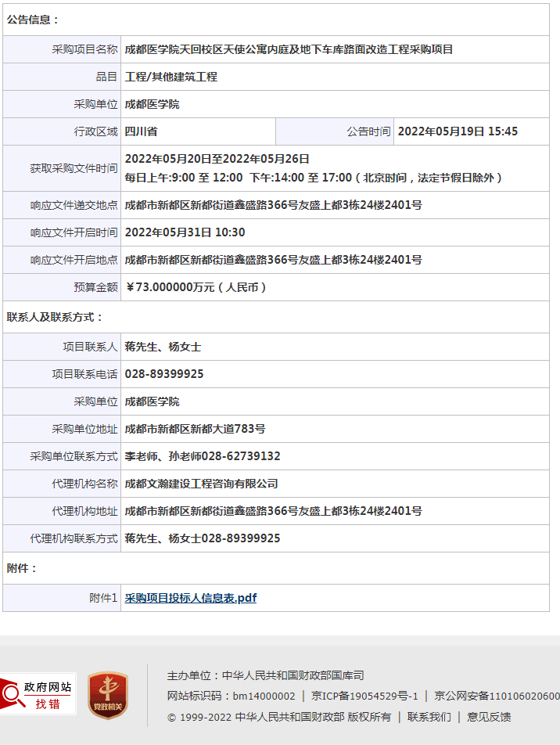Image resolution: width=560 pixels, height=745 pixels.
Task: Open the 意见反馈 footer link
Action: coord(489,717)
